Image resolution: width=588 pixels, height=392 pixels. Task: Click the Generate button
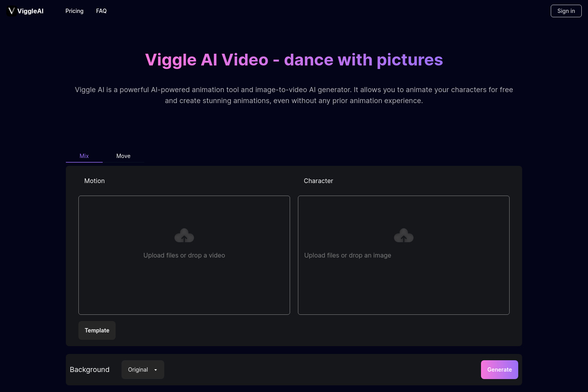pyautogui.click(x=499, y=370)
